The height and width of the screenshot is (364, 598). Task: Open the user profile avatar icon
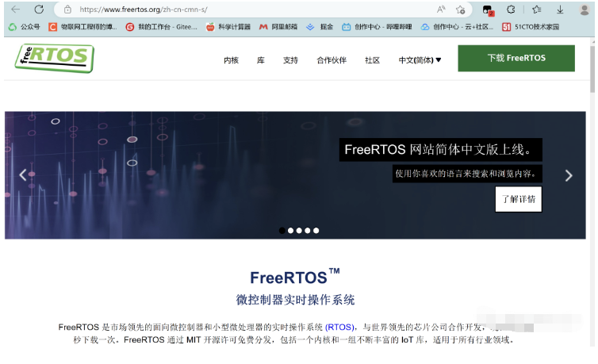pos(585,10)
